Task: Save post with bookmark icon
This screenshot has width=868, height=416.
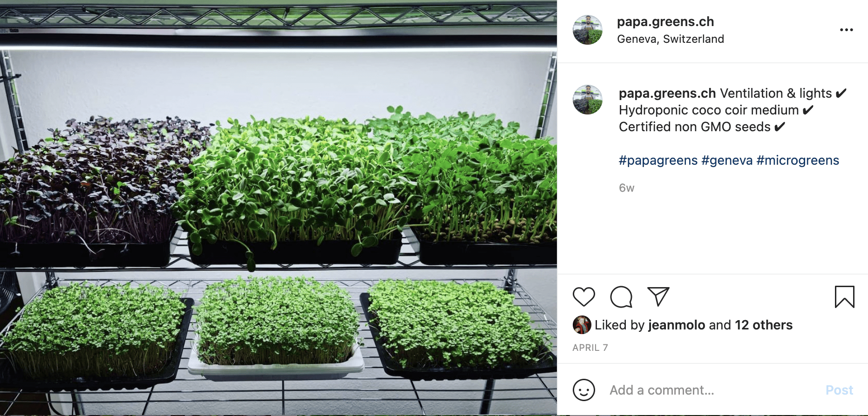Action: [x=844, y=297]
